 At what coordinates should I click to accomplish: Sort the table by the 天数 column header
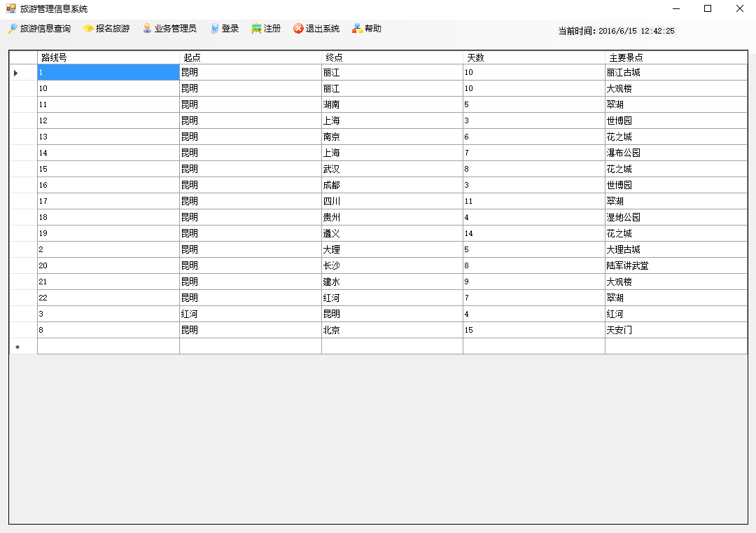click(x=533, y=57)
